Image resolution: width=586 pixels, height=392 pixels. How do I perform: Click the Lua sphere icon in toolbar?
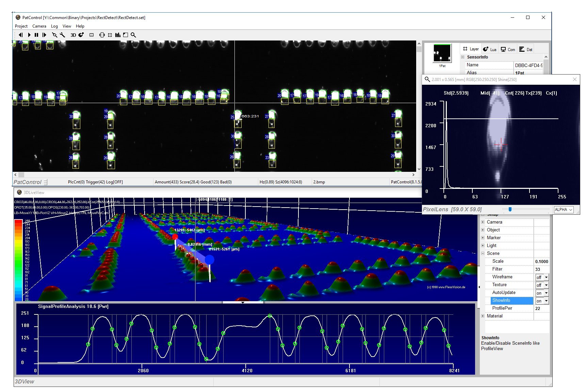81,35
